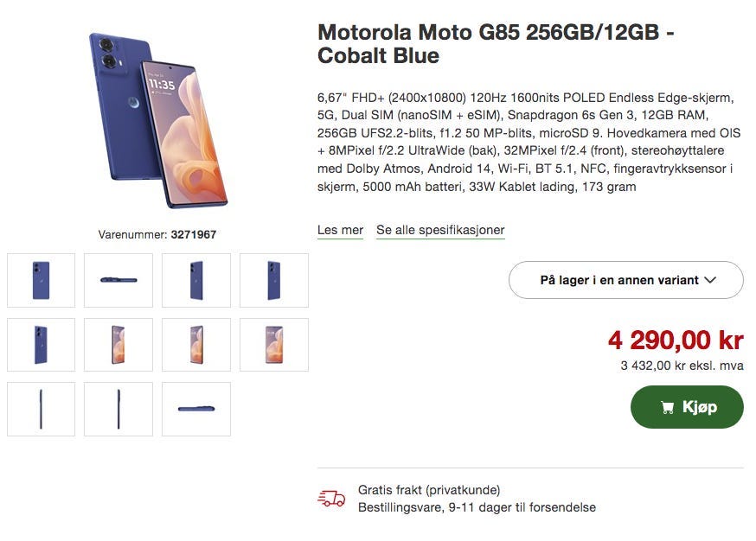
Task: Select last thumbnail showing horizontal bottom edge
Action: [196, 409]
